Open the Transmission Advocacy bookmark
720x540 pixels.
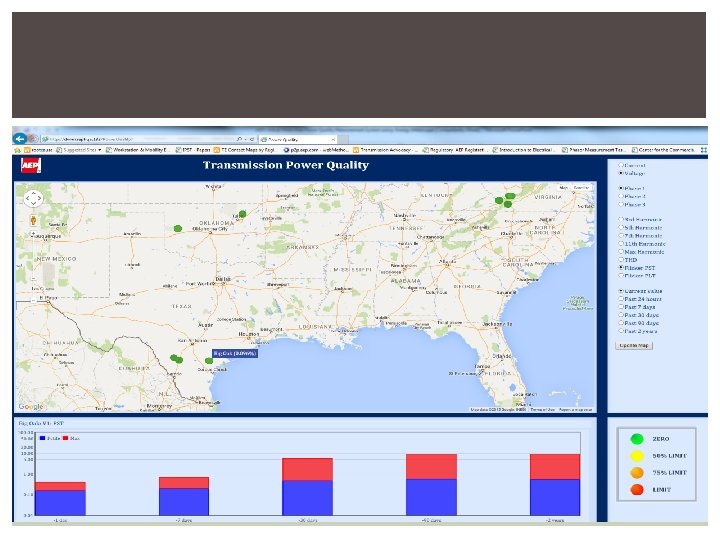click(386, 150)
